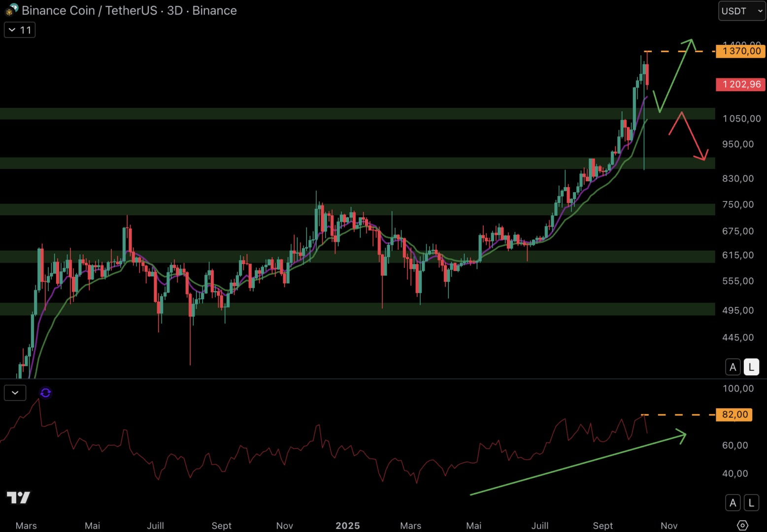Toggle log scale L on the indicator pane
767x532 pixels.
[x=751, y=503]
